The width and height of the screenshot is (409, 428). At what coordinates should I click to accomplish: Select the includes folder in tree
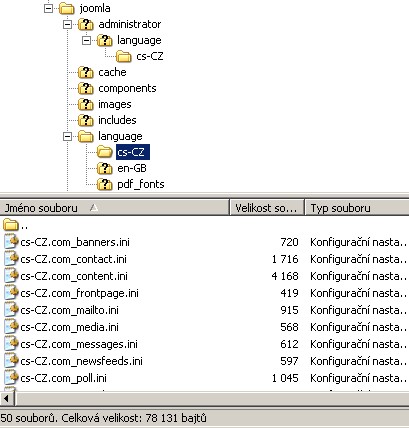click(x=117, y=120)
